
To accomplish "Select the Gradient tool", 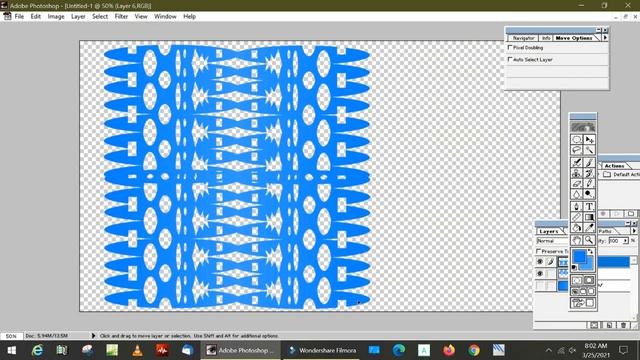I will point(589,217).
